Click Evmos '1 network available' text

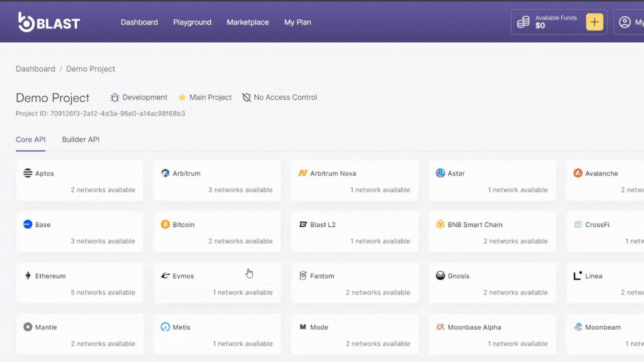click(x=243, y=292)
